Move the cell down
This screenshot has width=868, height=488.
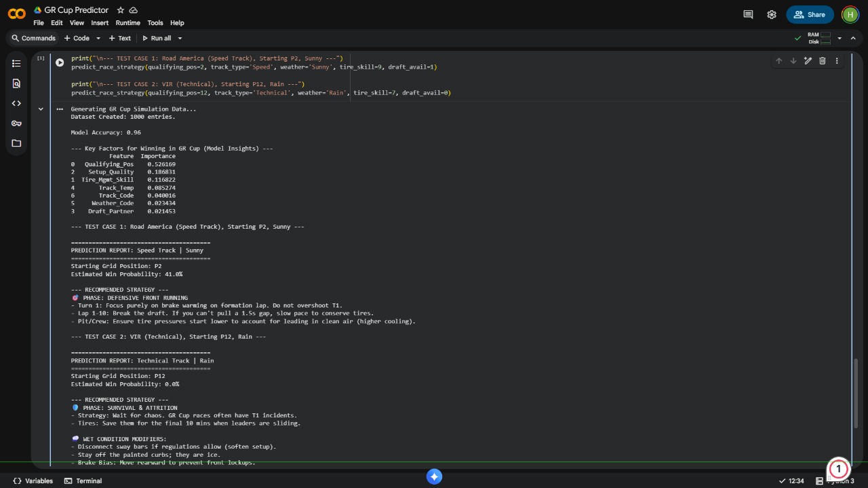793,60
